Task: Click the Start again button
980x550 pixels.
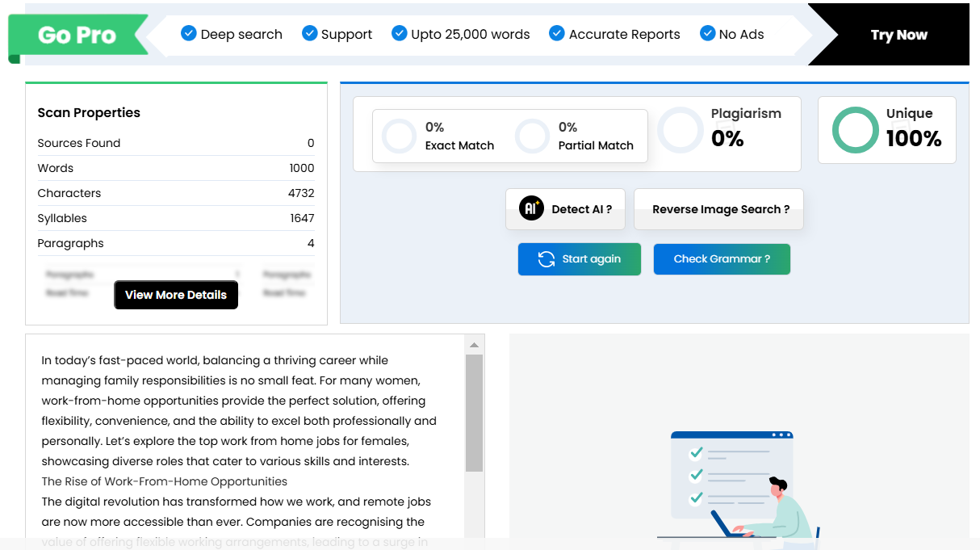Action: tap(580, 259)
